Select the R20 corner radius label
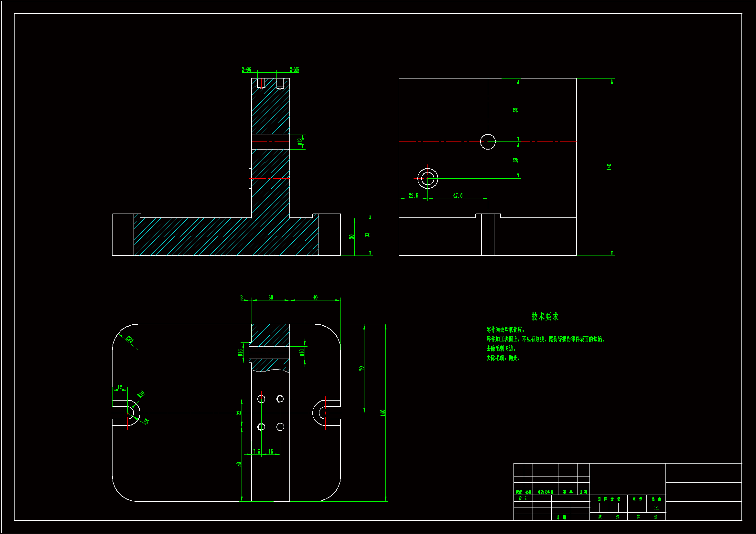 point(130,339)
